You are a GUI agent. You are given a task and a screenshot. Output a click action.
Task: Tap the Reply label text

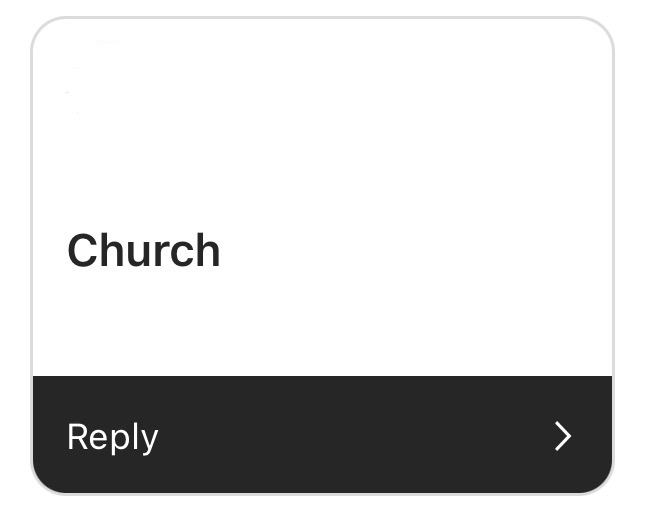tap(112, 437)
